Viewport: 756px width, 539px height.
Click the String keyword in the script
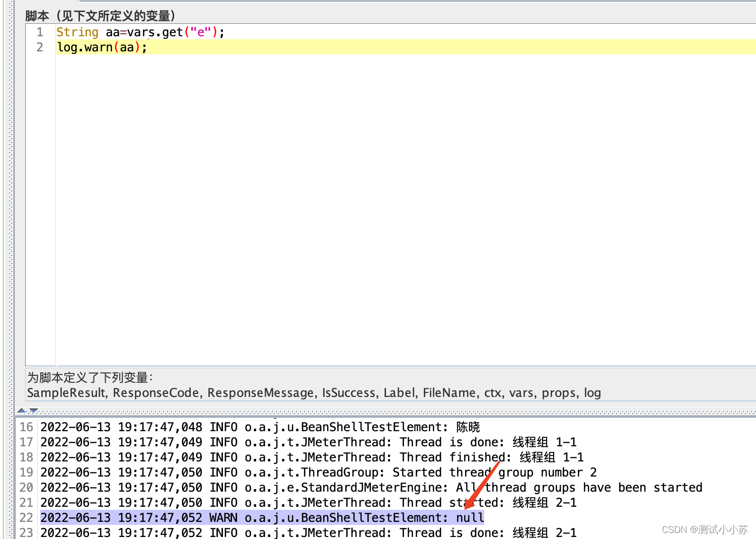[x=77, y=32]
